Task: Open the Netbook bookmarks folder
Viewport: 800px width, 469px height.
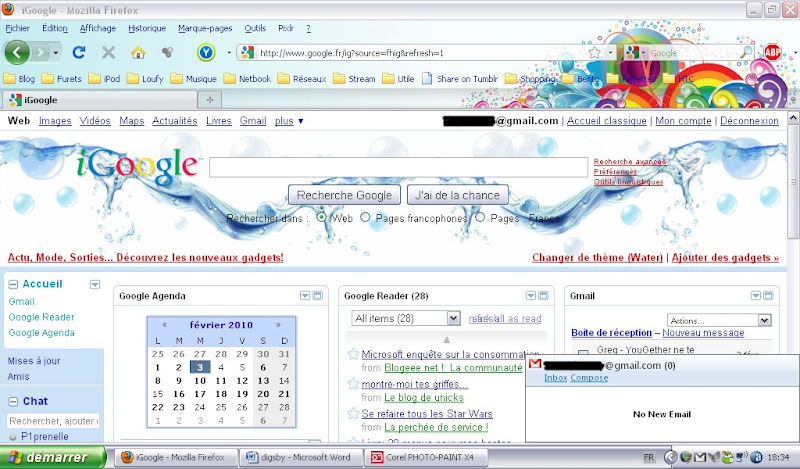Action: pyautogui.click(x=247, y=79)
